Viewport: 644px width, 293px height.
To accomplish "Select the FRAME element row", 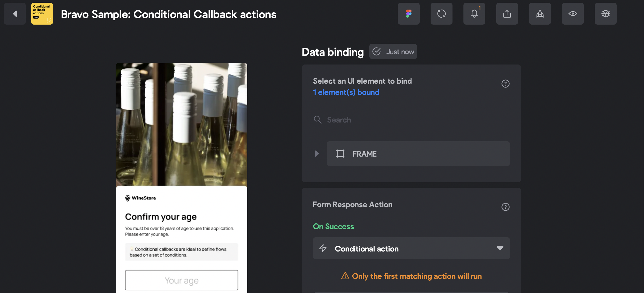I will pyautogui.click(x=418, y=154).
